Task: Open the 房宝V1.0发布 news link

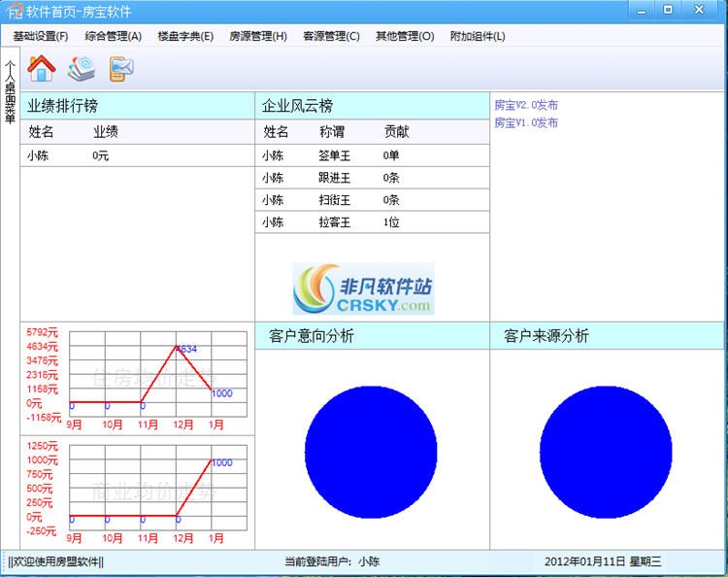Action: click(526, 122)
